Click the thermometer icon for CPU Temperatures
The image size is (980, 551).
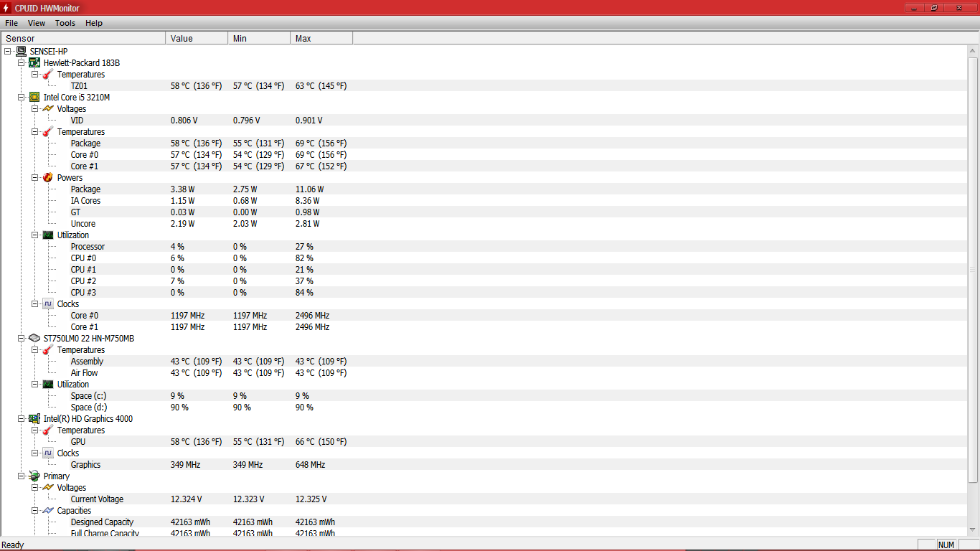point(48,132)
